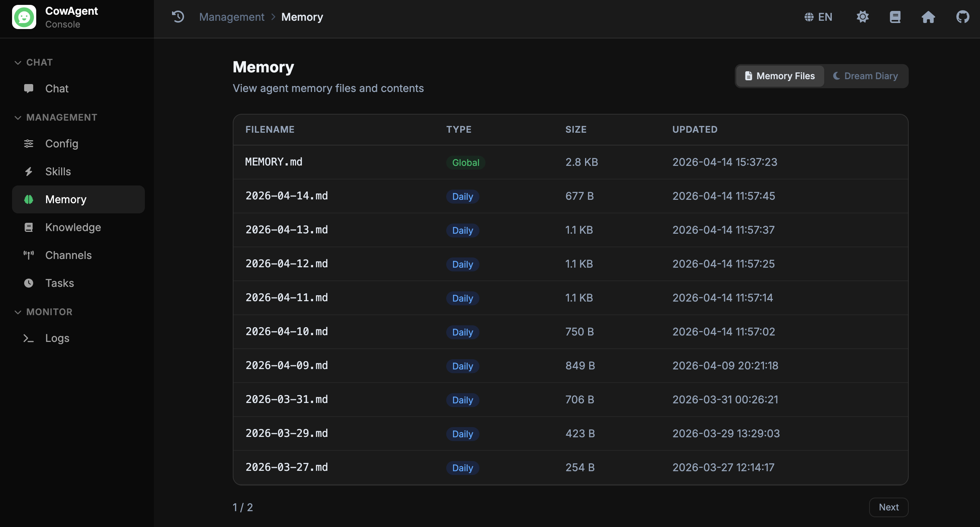Switch to the Dream Diary tab

pyautogui.click(x=865, y=76)
